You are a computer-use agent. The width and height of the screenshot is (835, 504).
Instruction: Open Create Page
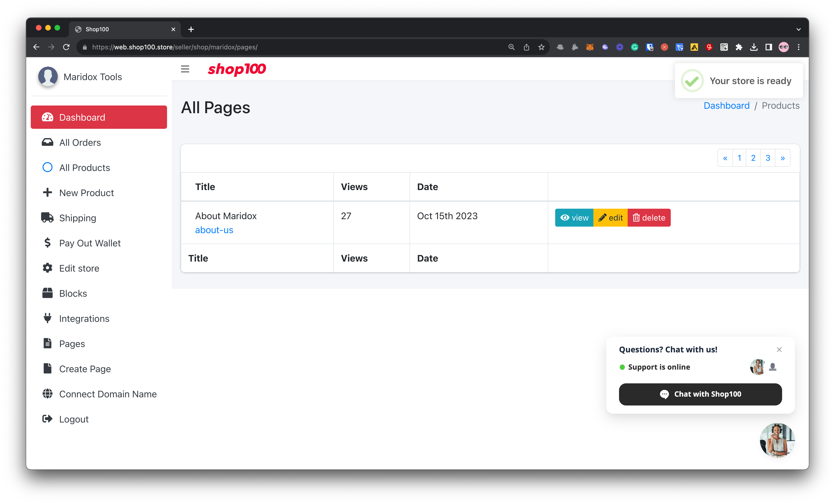pos(99,368)
